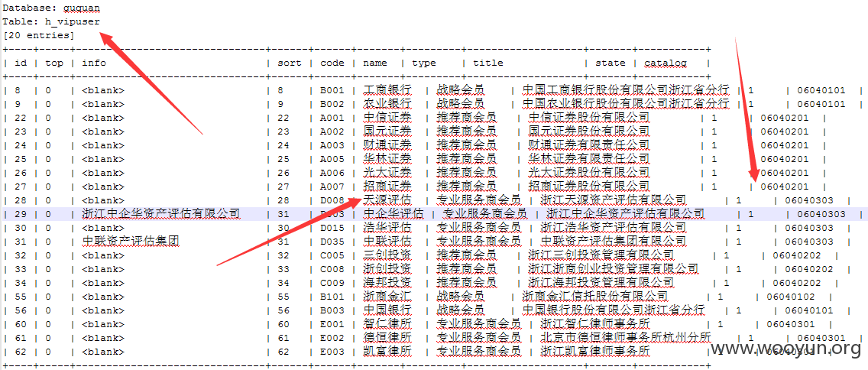Click the name '光大证券'
Screen dimensions: 868x370
tap(387, 173)
